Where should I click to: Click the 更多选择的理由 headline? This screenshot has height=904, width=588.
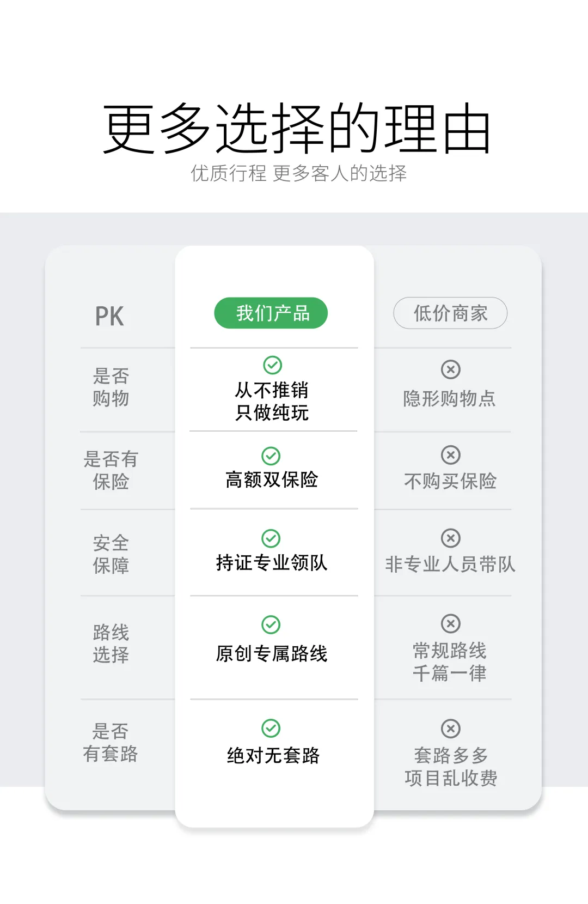(x=297, y=129)
